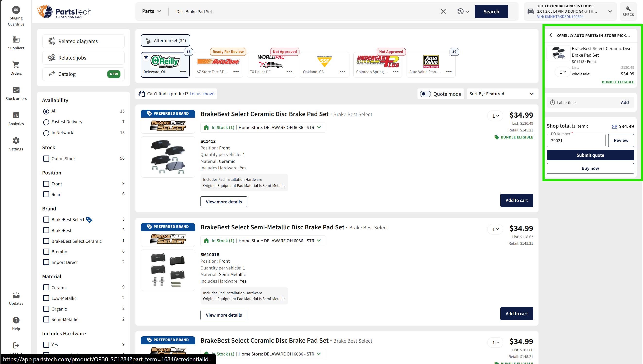Open more options for Colorado Springs supplier

click(x=396, y=71)
